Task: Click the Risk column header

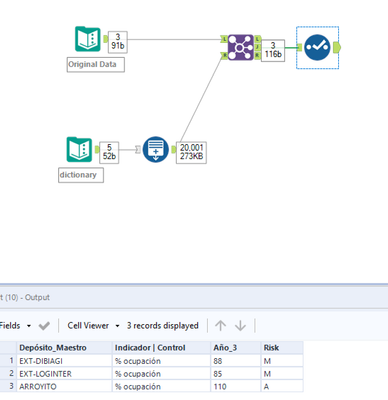Action: tap(282, 348)
